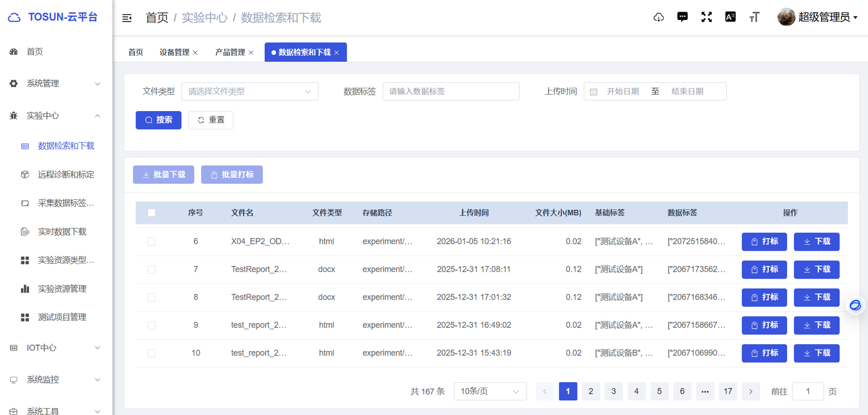This screenshot has height=415, width=868.
Task: Toggle fullscreen mode icon
Action: (x=707, y=17)
